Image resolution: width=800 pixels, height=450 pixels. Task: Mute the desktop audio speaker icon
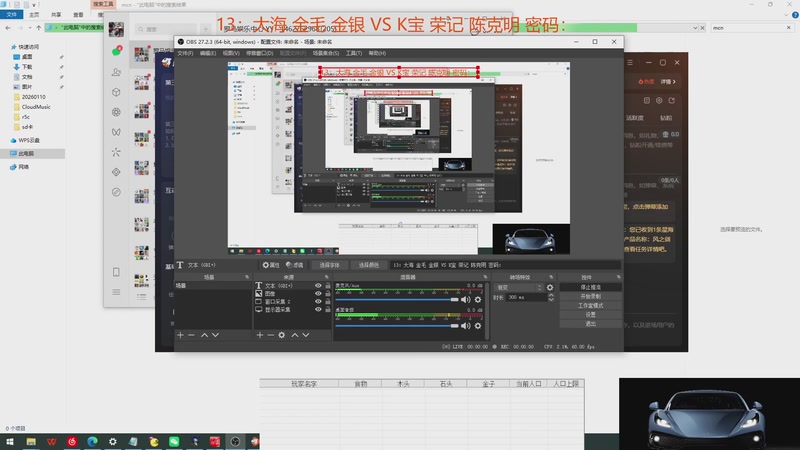click(465, 326)
